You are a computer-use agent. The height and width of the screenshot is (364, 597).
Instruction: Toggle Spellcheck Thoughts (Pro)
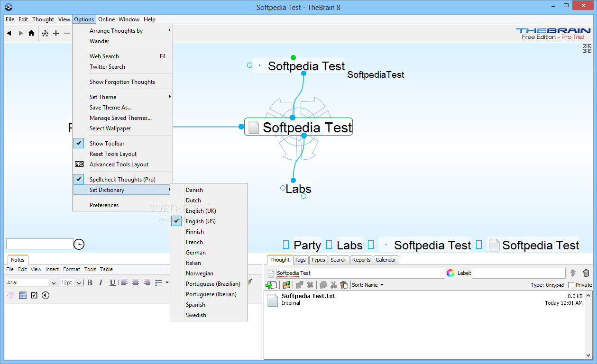122,179
